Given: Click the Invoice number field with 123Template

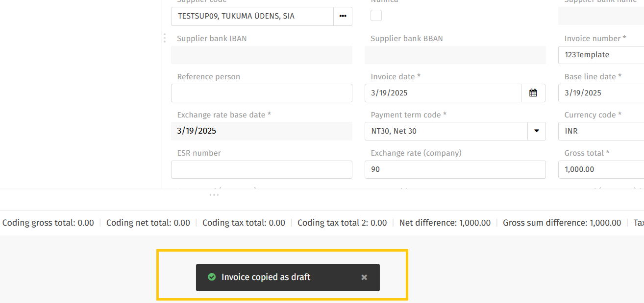Looking at the screenshot, I should 600,55.
